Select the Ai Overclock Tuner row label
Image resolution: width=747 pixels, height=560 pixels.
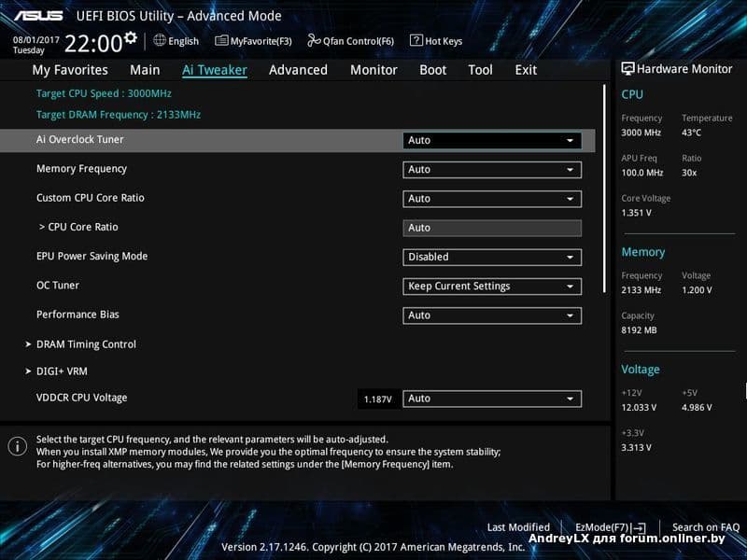pyautogui.click(x=80, y=139)
